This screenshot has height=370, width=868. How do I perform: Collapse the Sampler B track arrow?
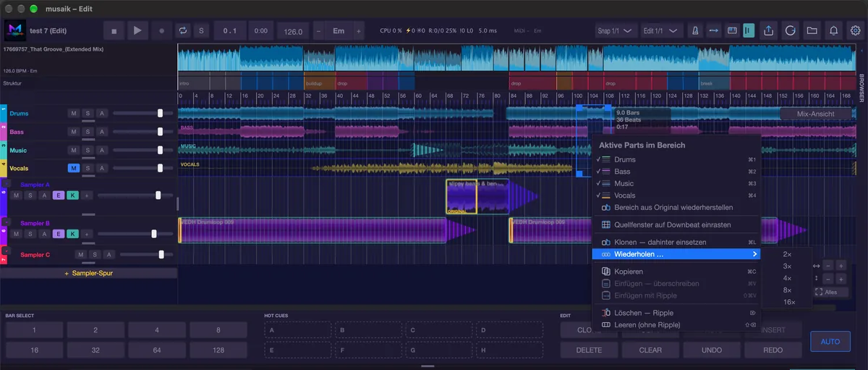pyautogui.click(x=7, y=222)
